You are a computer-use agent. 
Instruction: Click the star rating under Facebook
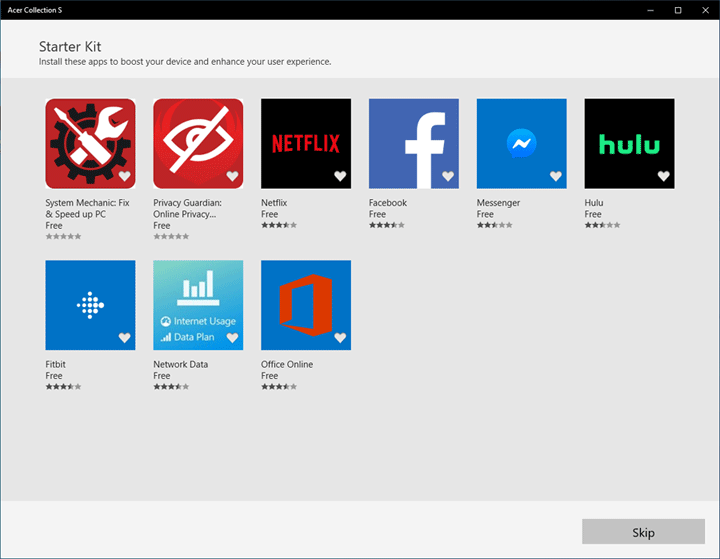[x=387, y=225]
